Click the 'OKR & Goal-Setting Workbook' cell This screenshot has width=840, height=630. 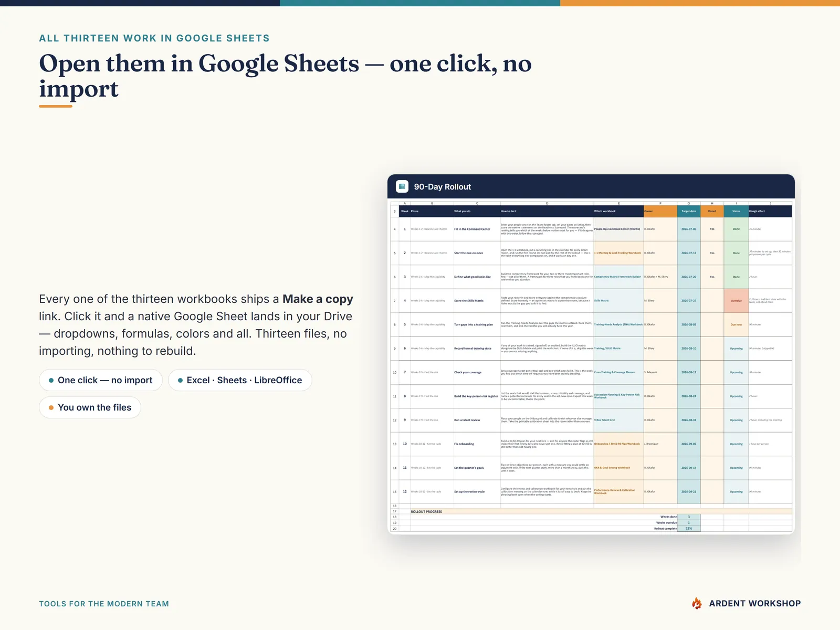coord(618,468)
